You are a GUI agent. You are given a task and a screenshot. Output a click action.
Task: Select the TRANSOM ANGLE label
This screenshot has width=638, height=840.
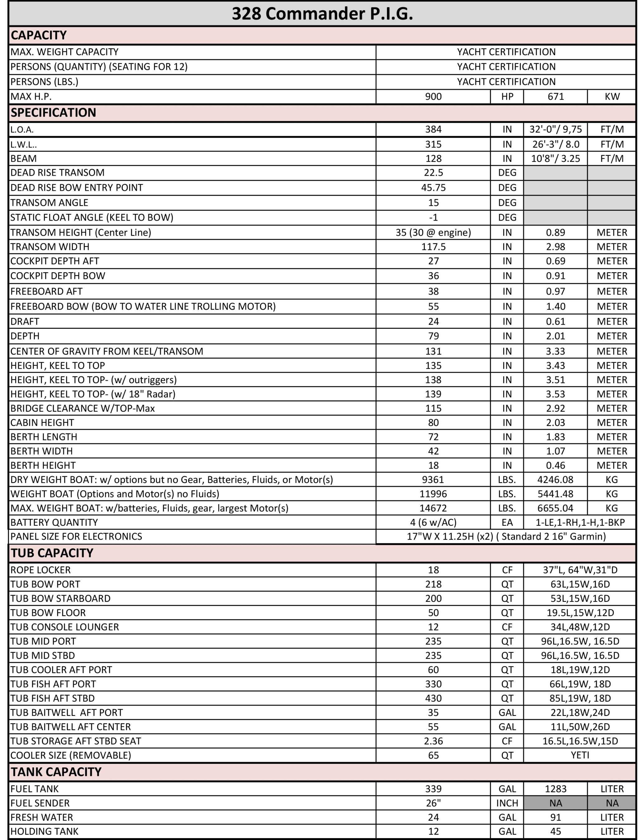tap(49, 203)
